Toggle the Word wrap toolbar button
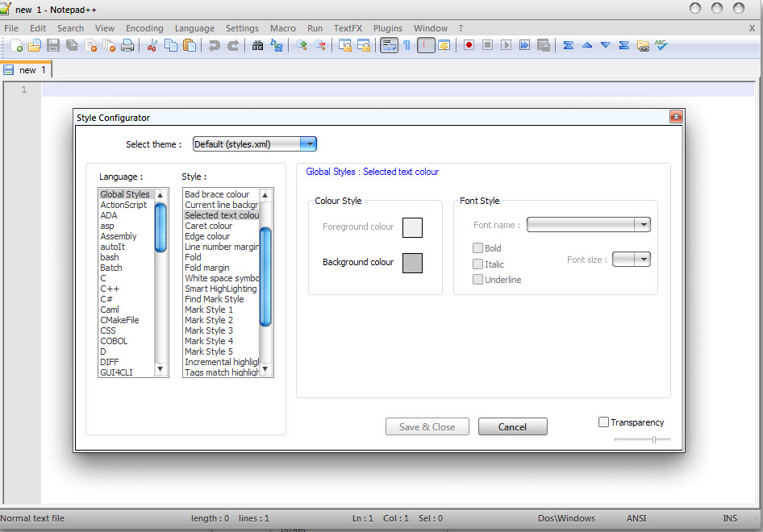763x532 pixels. [389, 46]
